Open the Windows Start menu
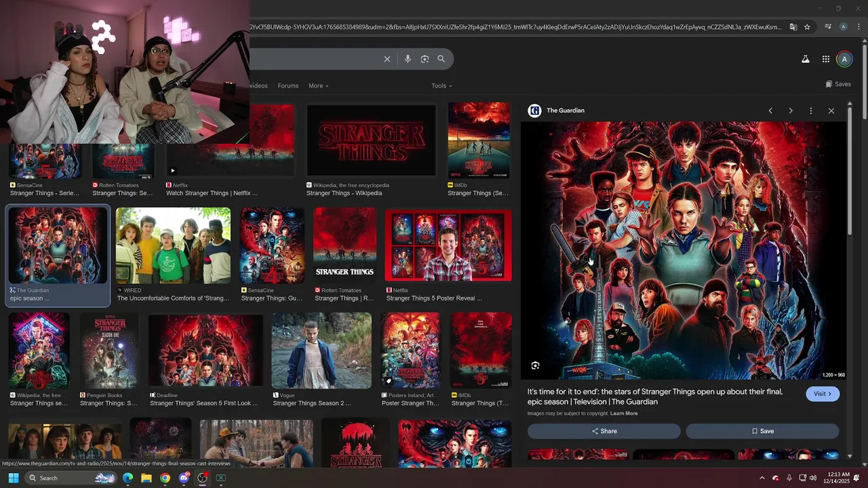 pyautogui.click(x=13, y=478)
